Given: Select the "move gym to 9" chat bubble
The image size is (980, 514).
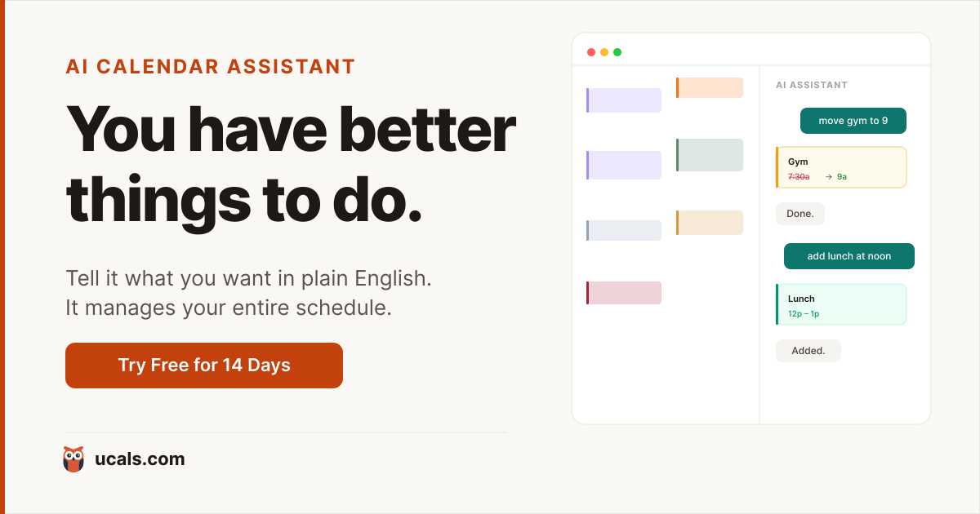Looking at the screenshot, I should tap(853, 121).
